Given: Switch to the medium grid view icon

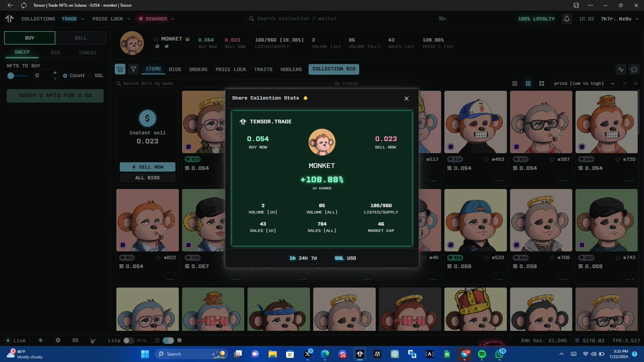Looking at the screenshot, I should [528, 84].
